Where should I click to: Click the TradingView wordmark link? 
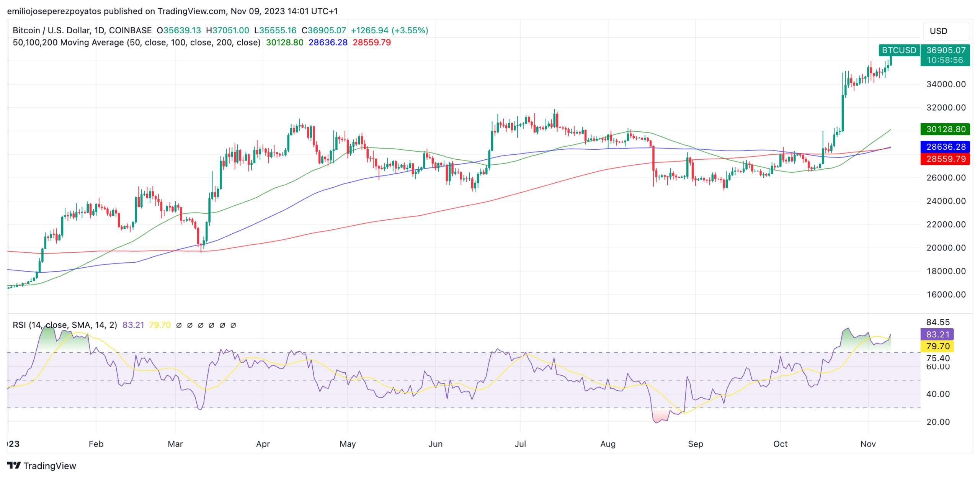[50, 466]
